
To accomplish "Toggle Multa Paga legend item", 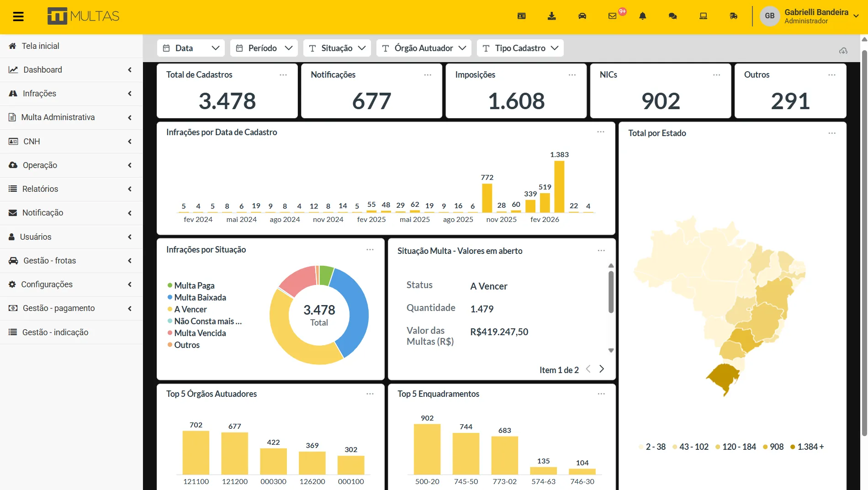I will pos(191,285).
